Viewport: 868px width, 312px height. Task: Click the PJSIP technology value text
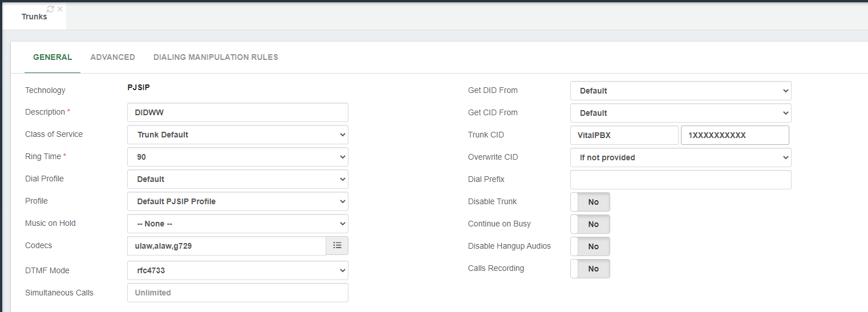tap(139, 88)
